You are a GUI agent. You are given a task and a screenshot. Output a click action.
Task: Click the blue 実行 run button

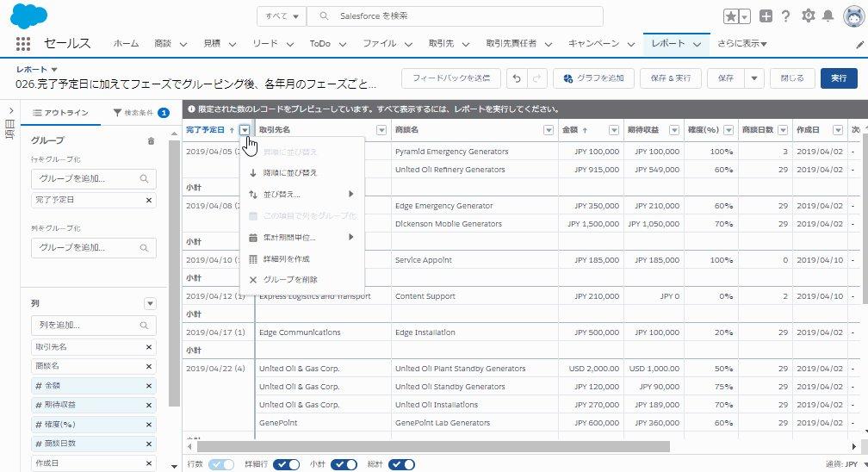click(839, 78)
